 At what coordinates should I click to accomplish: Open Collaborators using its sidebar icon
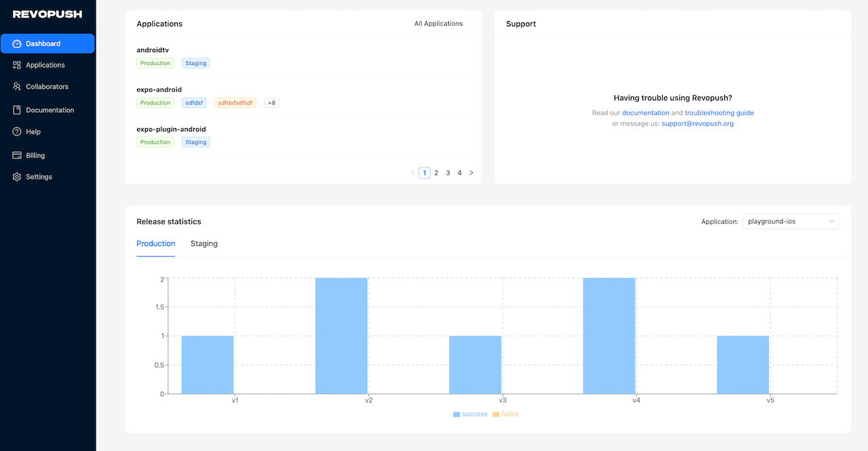click(15, 86)
